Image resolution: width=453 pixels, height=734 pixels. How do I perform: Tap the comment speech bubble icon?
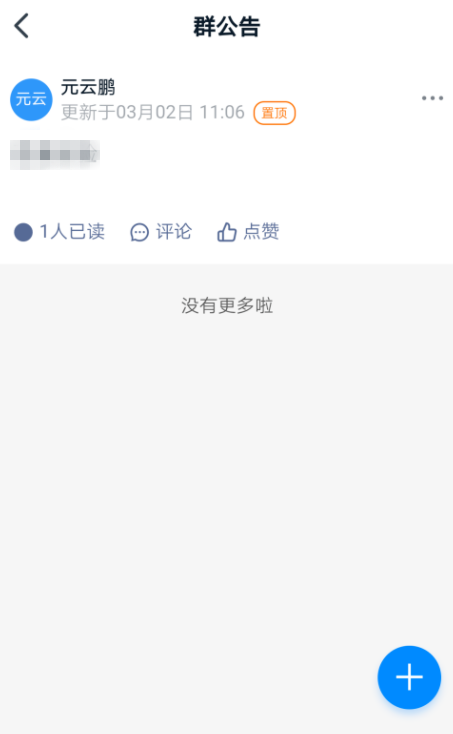[x=139, y=232]
